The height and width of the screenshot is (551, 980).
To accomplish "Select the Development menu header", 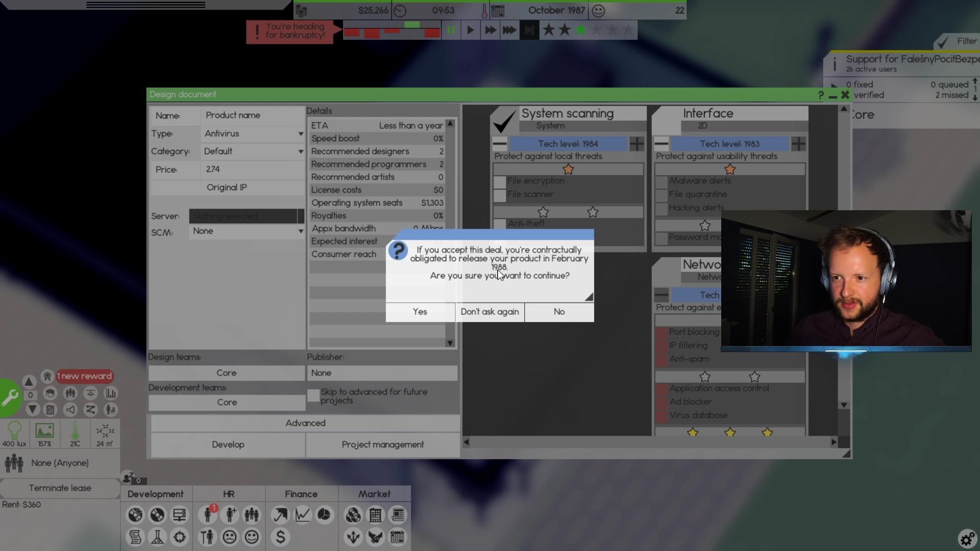I will pyautogui.click(x=156, y=494).
